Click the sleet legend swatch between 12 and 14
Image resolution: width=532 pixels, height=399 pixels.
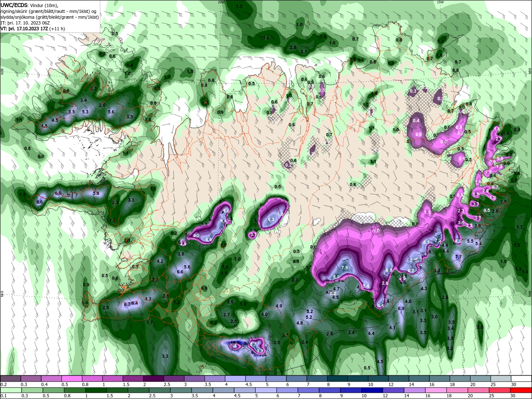point(399,379)
